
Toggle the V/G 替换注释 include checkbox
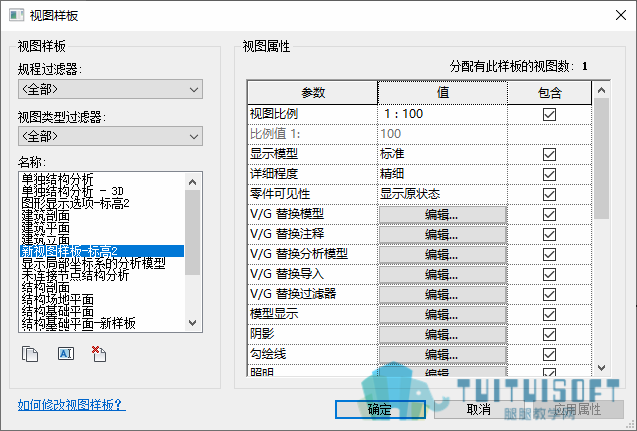tap(549, 234)
